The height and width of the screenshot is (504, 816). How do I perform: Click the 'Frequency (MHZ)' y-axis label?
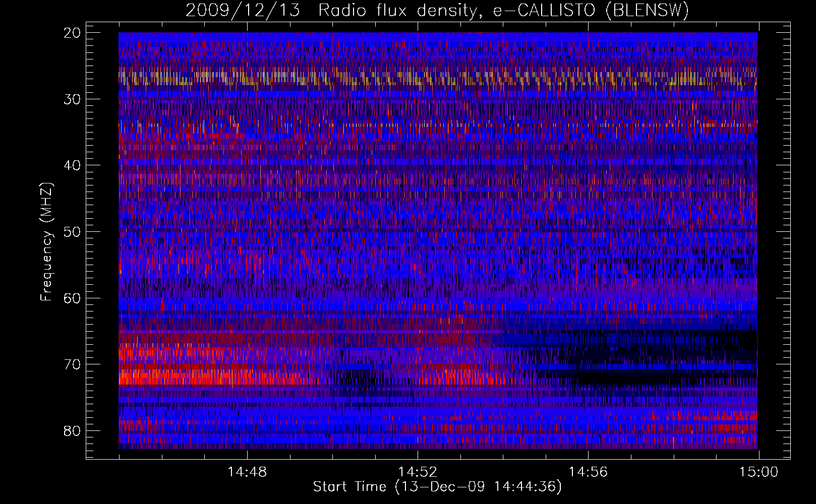click(46, 242)
